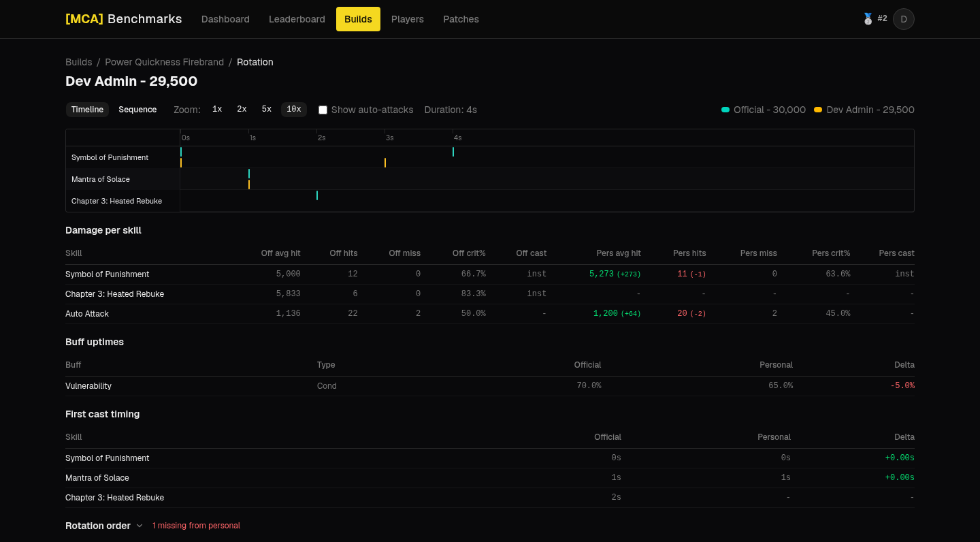Set zoom level to 1x
The height and width of the screenshot is (542, 980).
pos(217,110)
